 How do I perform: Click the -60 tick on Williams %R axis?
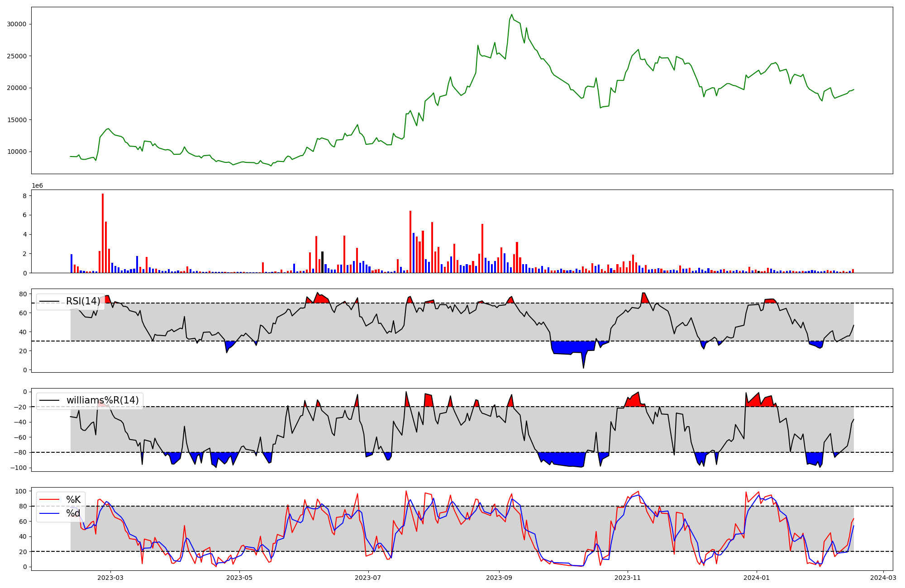tap(20, 437)
